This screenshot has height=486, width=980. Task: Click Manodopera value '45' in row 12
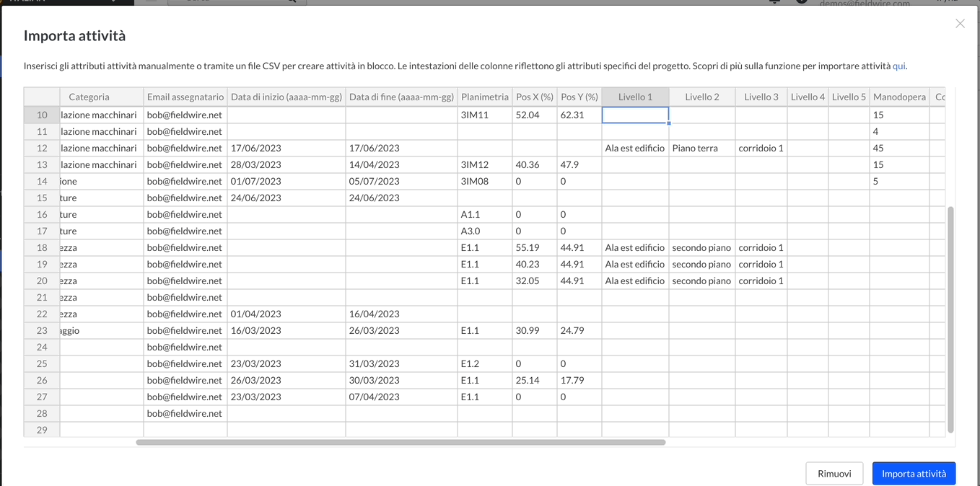(x=899, y=148)
